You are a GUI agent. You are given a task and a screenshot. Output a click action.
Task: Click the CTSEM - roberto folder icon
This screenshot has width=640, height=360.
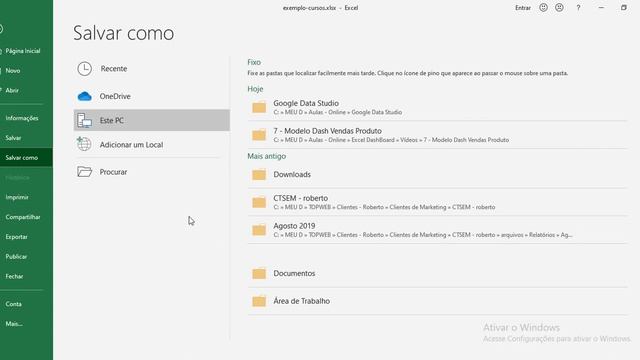click(259, 202)
